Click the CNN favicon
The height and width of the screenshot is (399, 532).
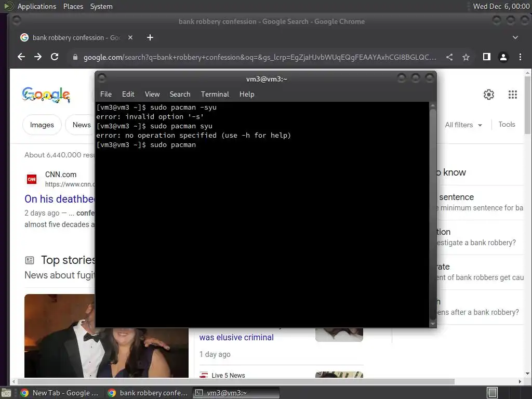point(32,179)
